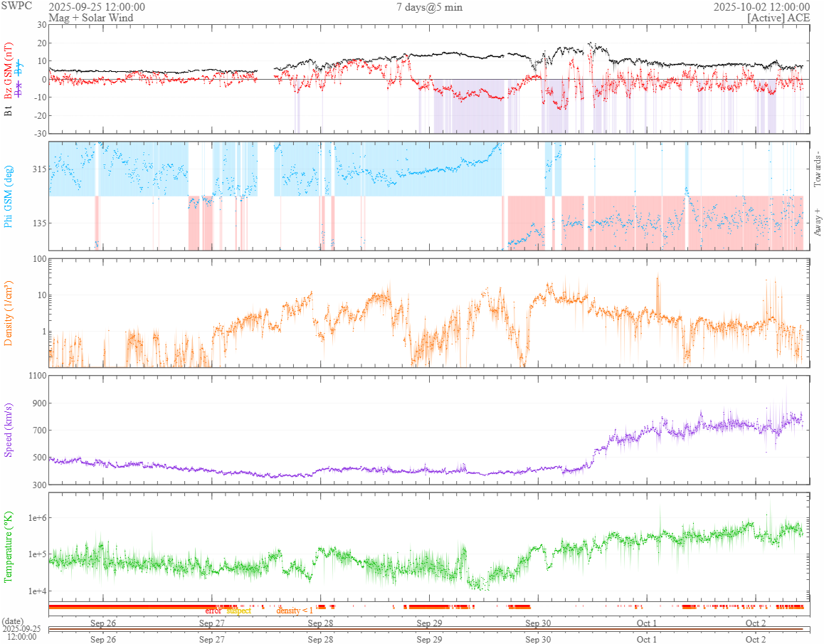Click the '(date)' label at bottom left
824x644 pixels.
click(x=13, y=621)
